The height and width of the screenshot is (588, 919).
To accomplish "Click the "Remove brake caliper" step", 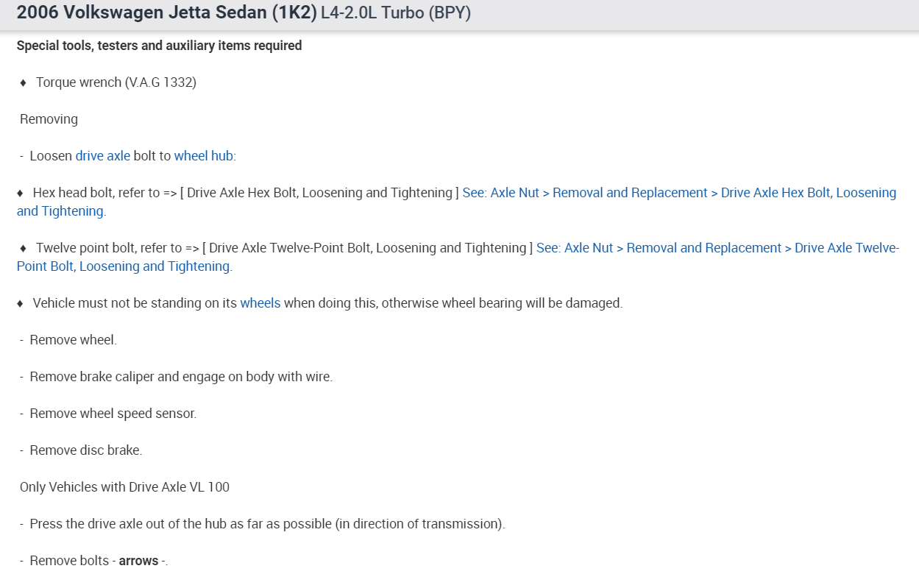I will pyautogui.click(x=180, y=377).
